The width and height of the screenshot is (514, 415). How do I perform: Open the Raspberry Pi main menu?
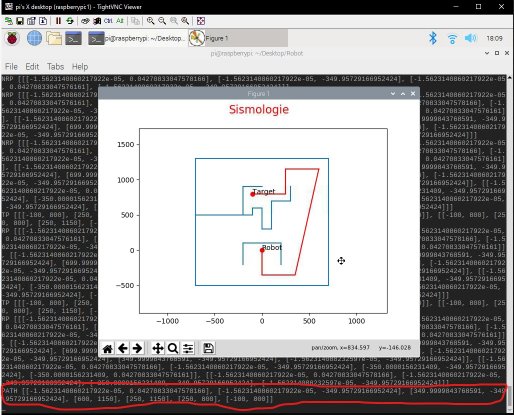(12, 38)
